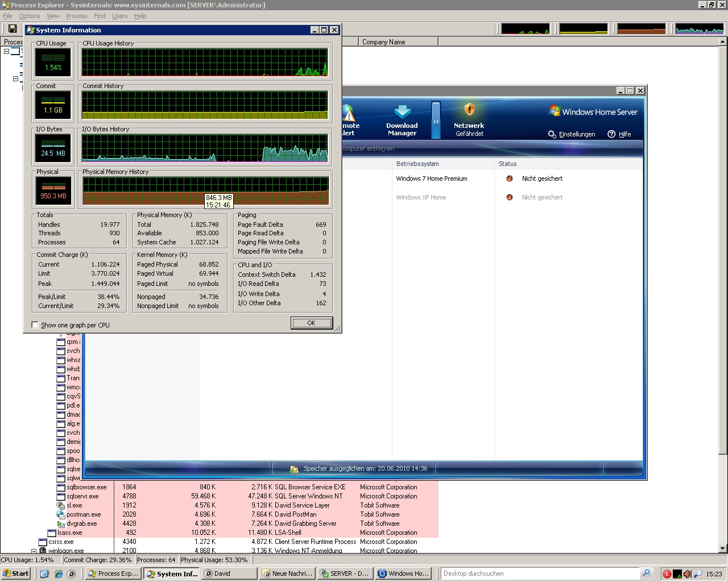Switch to Process Explorer taskbar button
This screenshot has width=728, height=582.
point(113,573)
